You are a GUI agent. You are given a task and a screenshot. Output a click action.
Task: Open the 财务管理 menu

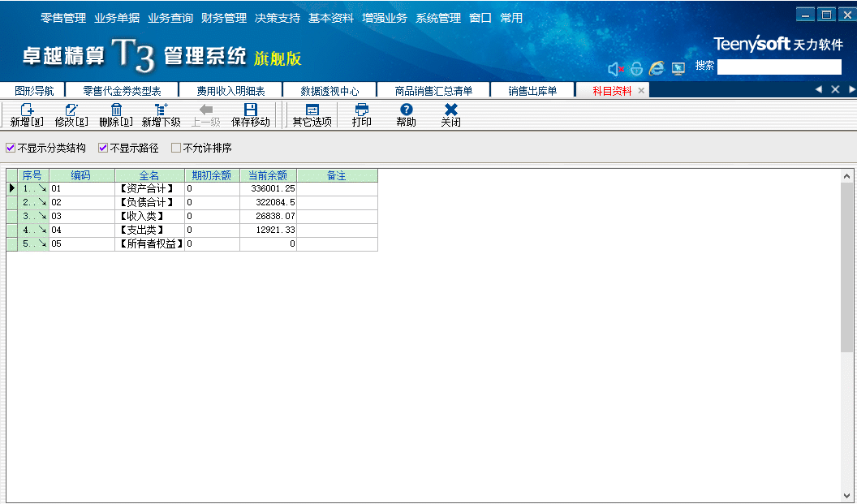[223, 18]
